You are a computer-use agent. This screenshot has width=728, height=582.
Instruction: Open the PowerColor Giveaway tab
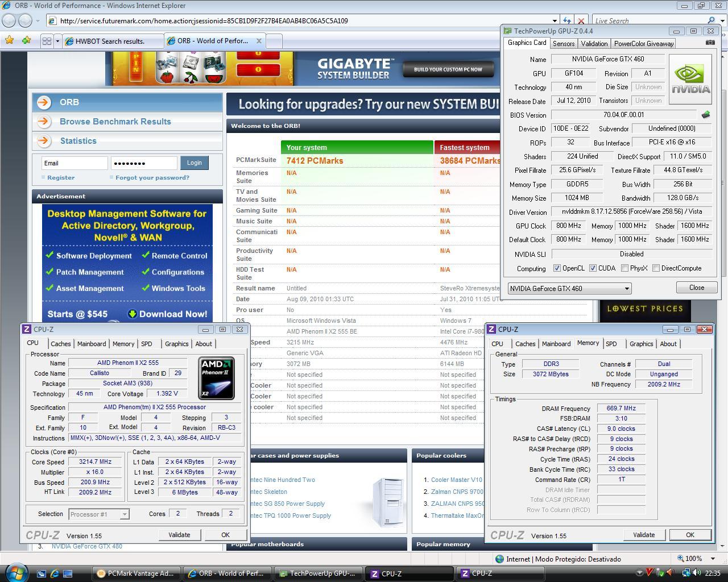pos(644,43)
